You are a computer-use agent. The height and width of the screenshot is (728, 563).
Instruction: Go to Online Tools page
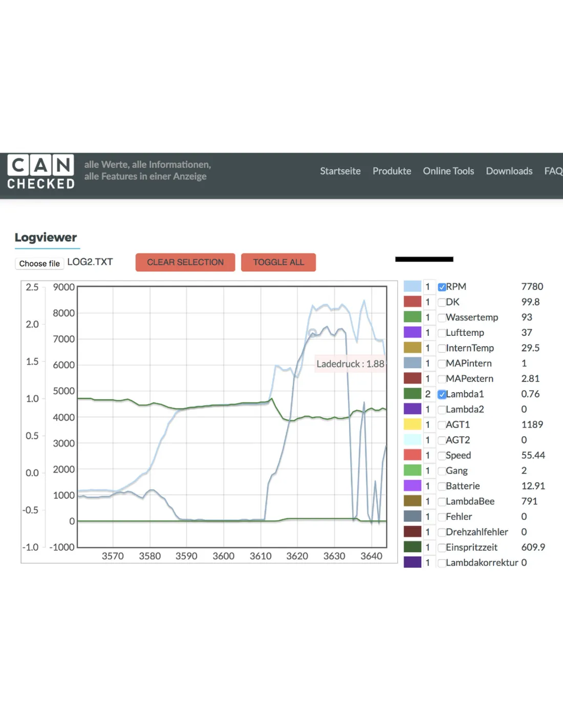pos(448,171)
